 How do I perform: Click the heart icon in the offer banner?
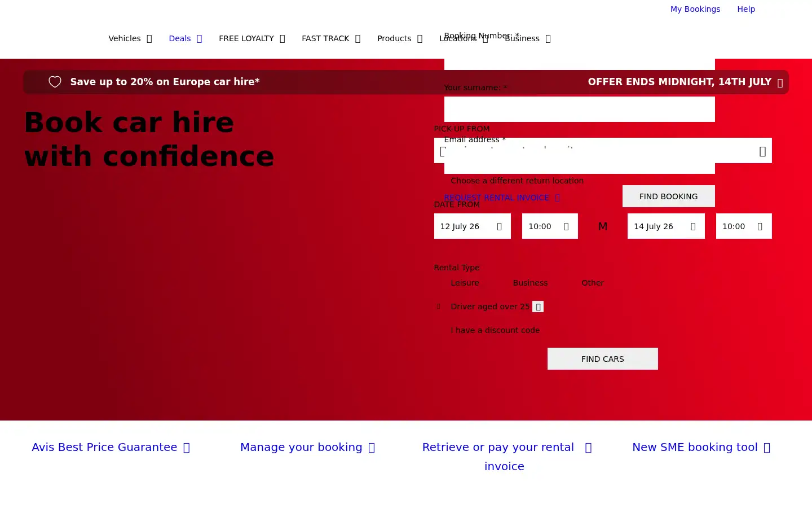coord(55,82)
